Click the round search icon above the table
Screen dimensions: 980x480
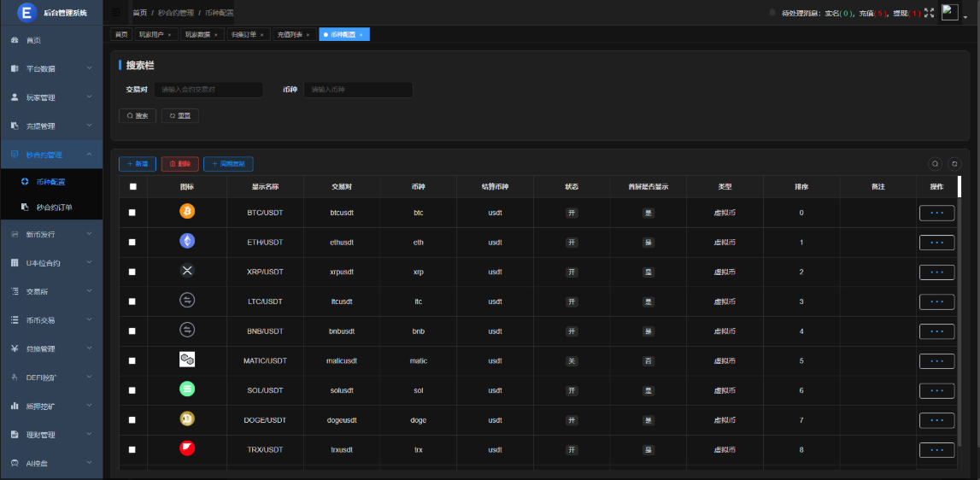point(936,164)
